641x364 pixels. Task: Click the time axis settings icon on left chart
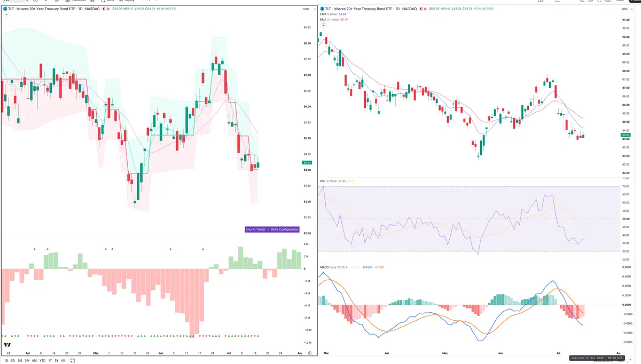click(x=310, y=353)
